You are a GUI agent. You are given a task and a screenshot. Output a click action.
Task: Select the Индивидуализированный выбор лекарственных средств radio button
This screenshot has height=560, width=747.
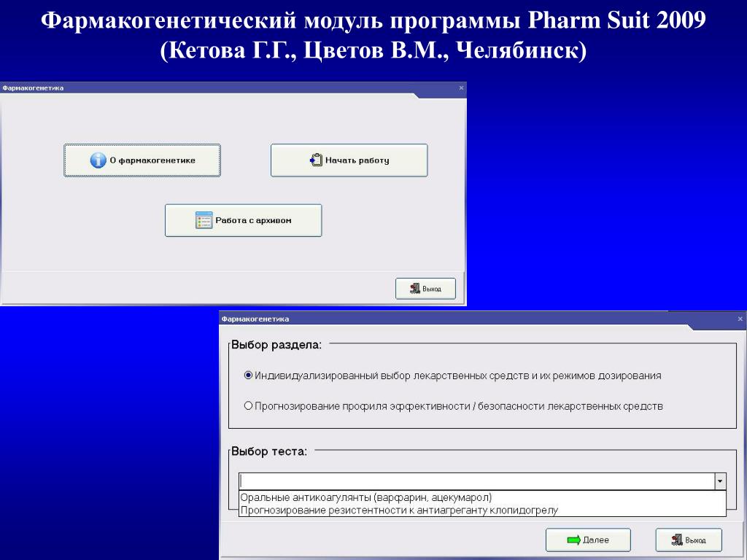pos(248,376)
